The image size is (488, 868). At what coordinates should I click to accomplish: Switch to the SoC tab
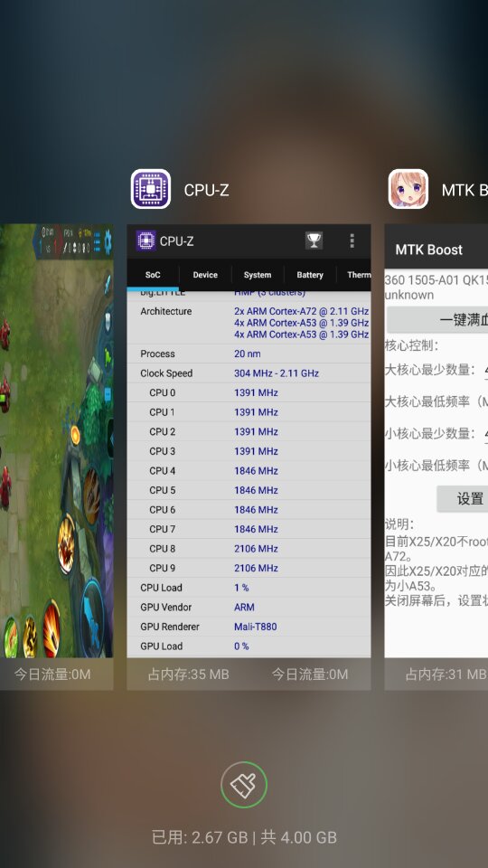pyautogui.click(x=153, y=275)
